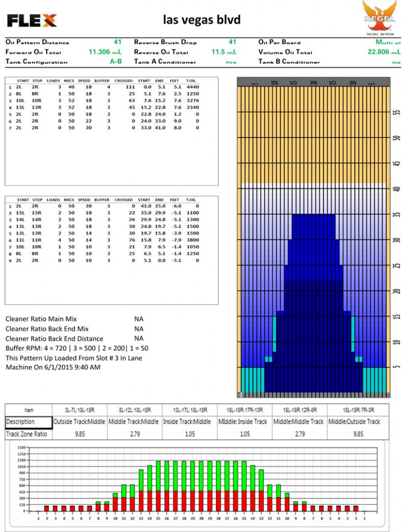Select the "las vegas blvd" pattern title
This screenshot has height=532, width=402.
tap(202, 20)
